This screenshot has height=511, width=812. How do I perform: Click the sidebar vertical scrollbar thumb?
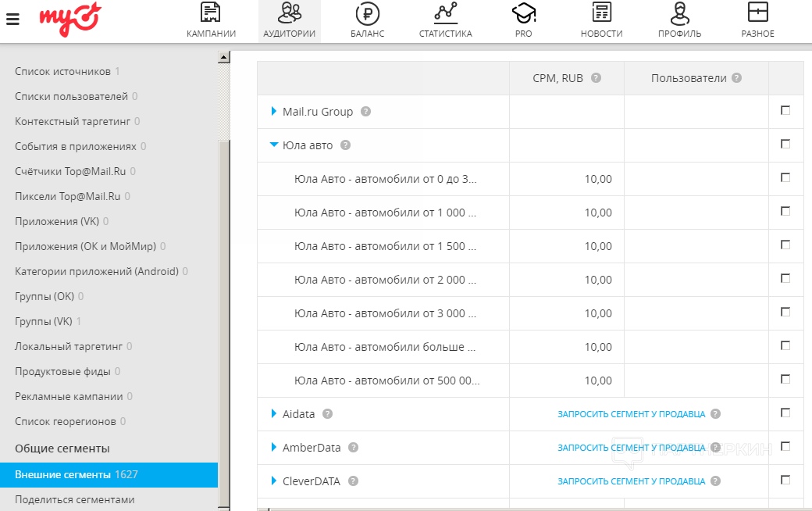[224, 324]
